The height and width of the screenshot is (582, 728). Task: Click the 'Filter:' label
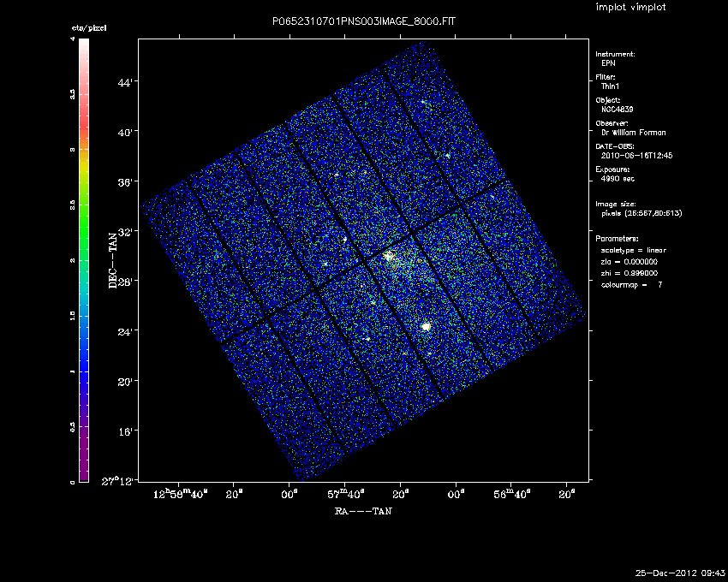606,77
